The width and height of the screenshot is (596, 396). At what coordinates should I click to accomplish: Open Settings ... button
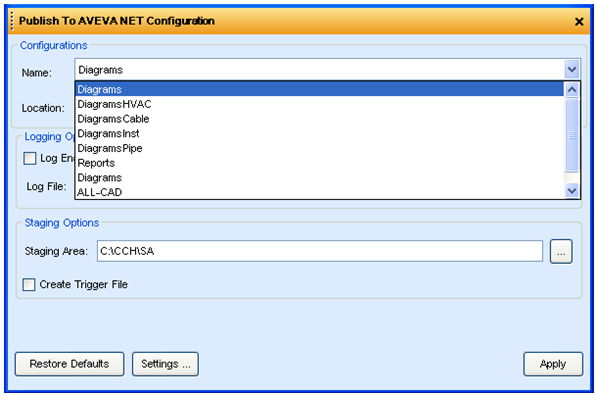(165, 364)
